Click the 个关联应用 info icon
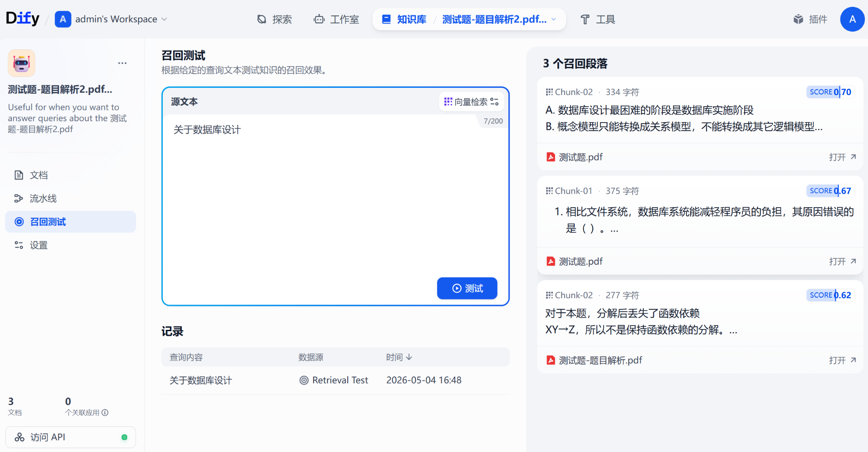Image resolution: width=868 pixels, height=452 pixels. point(105,413)
